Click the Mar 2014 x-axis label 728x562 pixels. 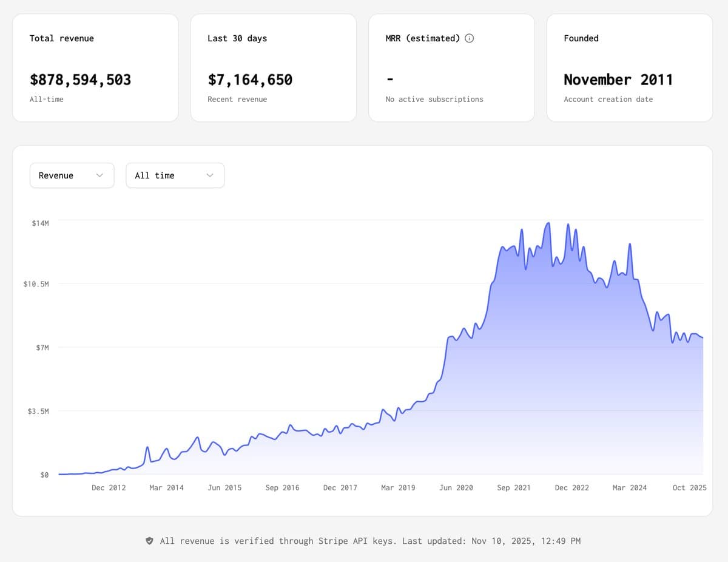click(x=166, y=487)
